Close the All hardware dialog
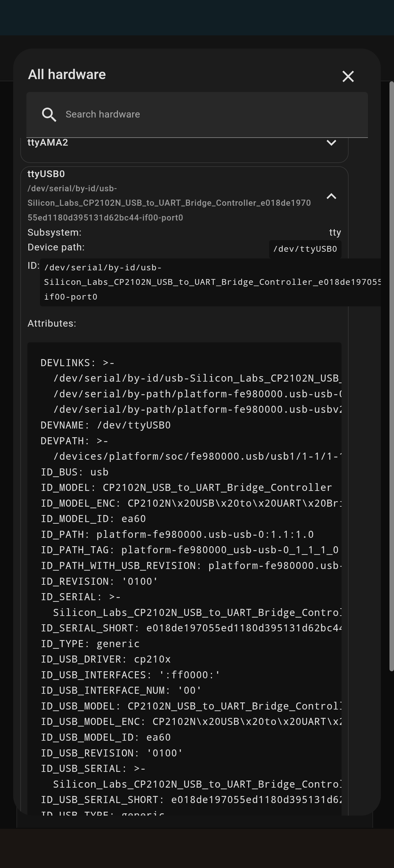Screen dimensions: 394x868 [348, 77]
